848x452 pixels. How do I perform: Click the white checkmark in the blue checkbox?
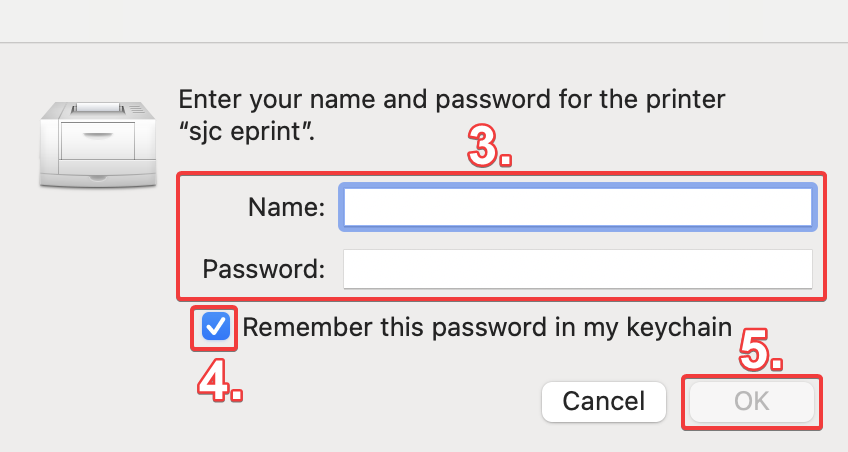coord(216,327)
